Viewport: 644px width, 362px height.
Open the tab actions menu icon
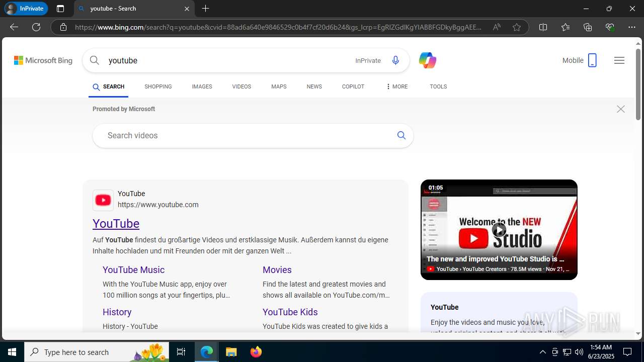click(x=60, y=9)
